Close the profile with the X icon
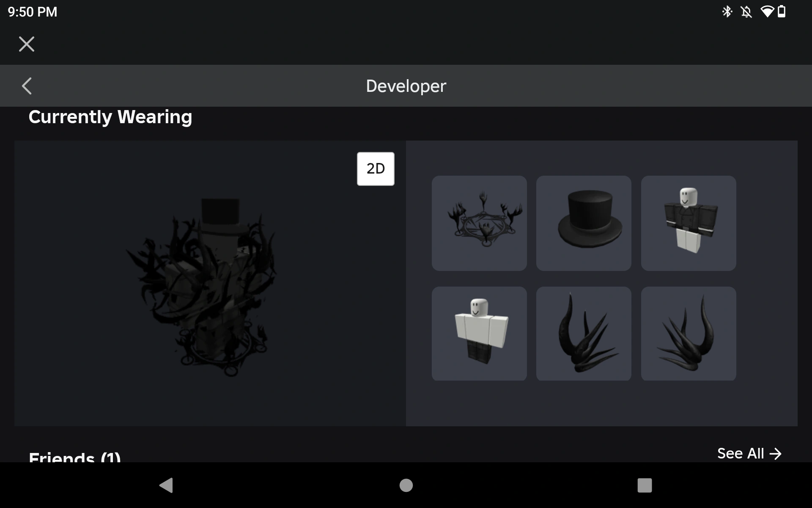This screenshot has height=508, width=812. click(27, 44)
